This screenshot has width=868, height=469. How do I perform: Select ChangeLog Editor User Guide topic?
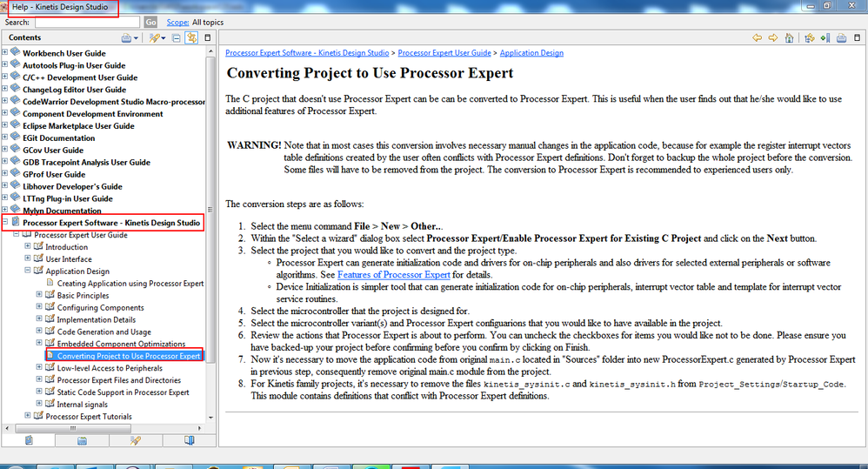tap(74, 90)
